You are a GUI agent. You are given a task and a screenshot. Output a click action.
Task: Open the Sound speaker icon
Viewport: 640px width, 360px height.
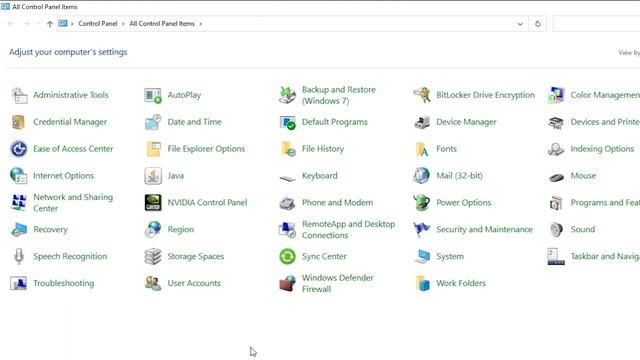(556, 230)
